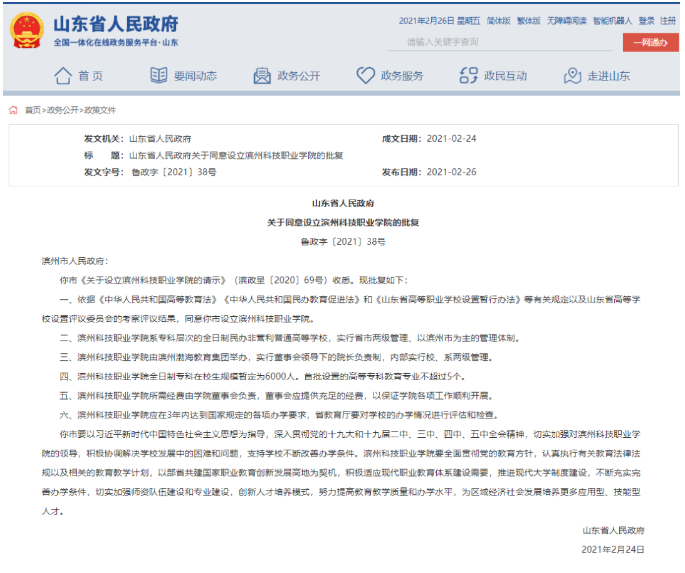Open the 政务公开 navigation tab

(298, 76)
